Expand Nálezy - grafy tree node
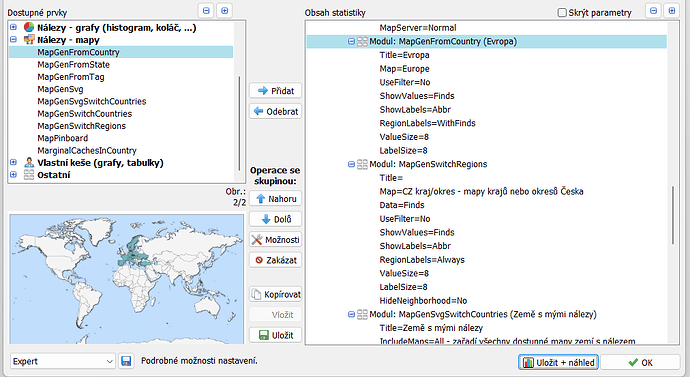 pyautogui.click(x=13, y=27)
